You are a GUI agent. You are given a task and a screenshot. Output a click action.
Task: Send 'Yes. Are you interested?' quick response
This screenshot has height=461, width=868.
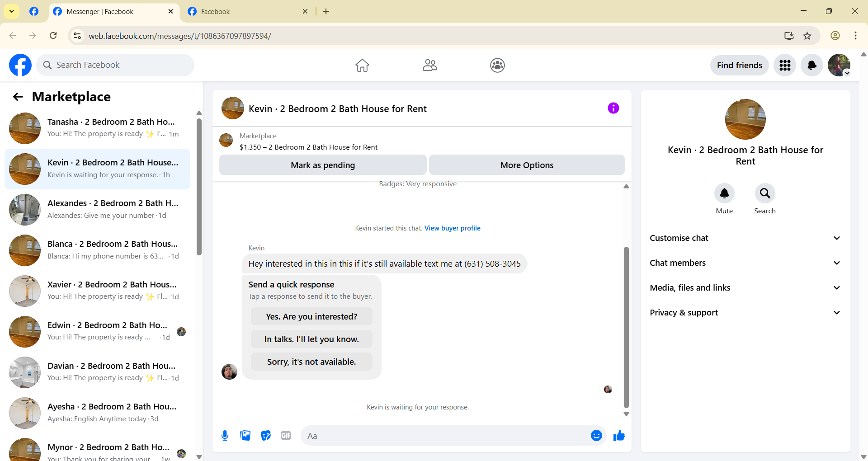pos(311,317)
